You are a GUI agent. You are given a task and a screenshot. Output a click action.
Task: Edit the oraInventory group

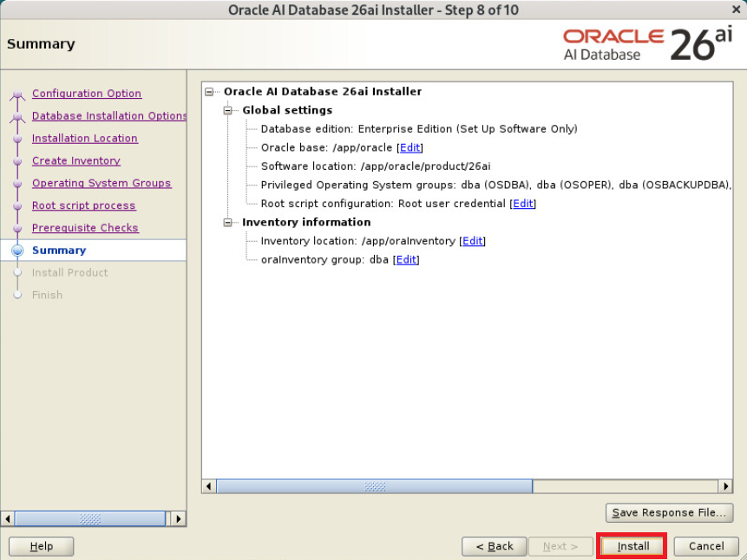pyautogui.click(x=406, y=259)
